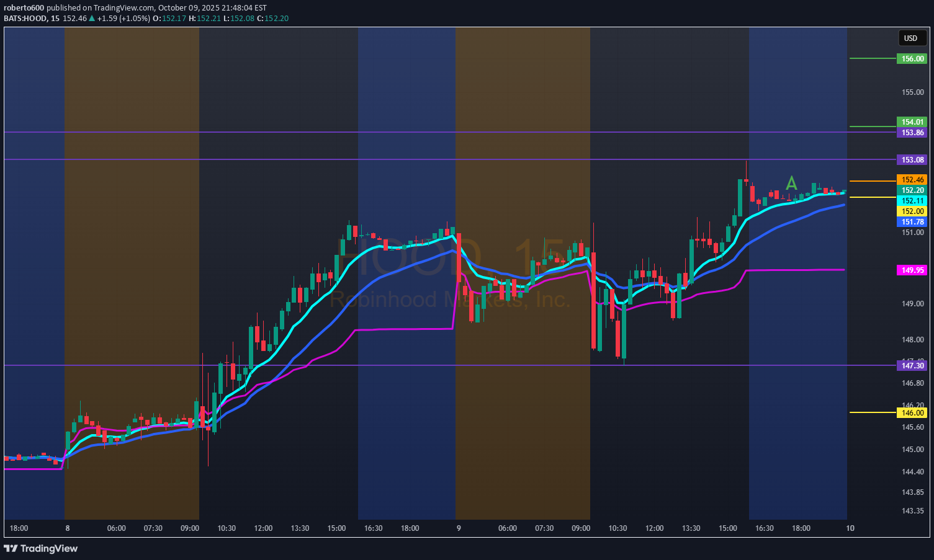Select the purple 147.30 price level label

pyautogui.click(x=912, y=366)
